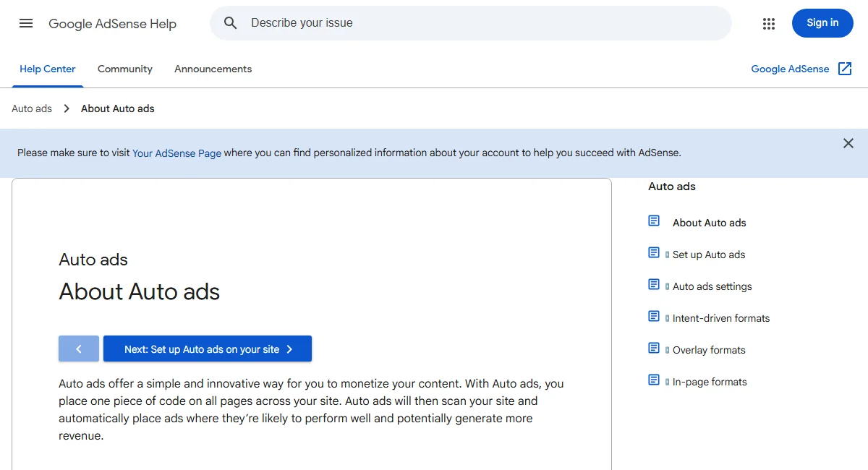Viewport: 868px width, 470px height.
Task: Go to the previous article button
Action: 78,349
